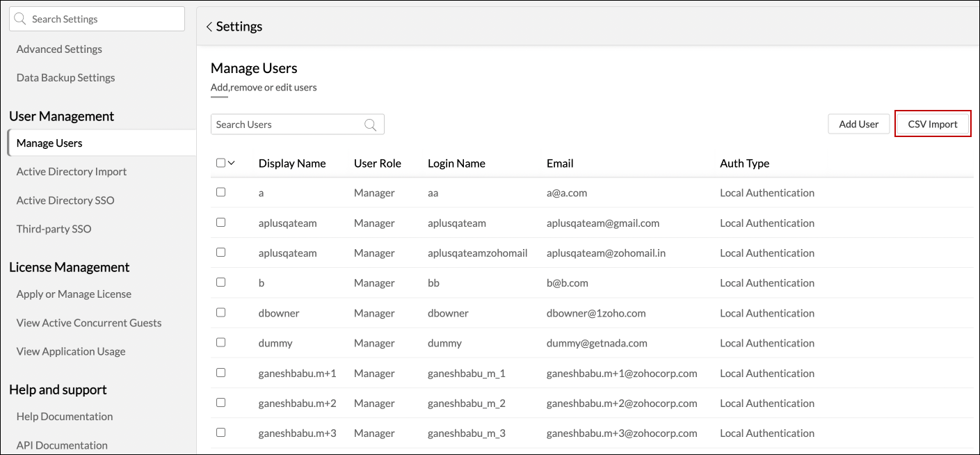The width and height of the screenshot is (980, 455).
Task: Expand the bulk-select dropdown arrow in header
Action: [x=232, y=163]
